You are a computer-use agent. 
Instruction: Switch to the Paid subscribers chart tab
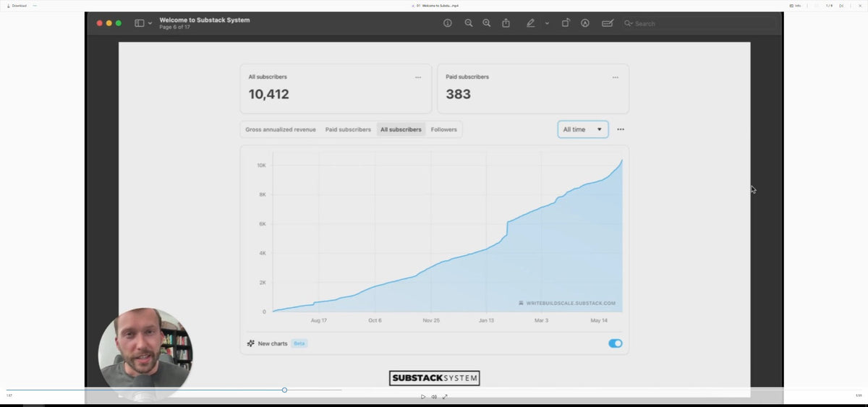coord(348,129)
